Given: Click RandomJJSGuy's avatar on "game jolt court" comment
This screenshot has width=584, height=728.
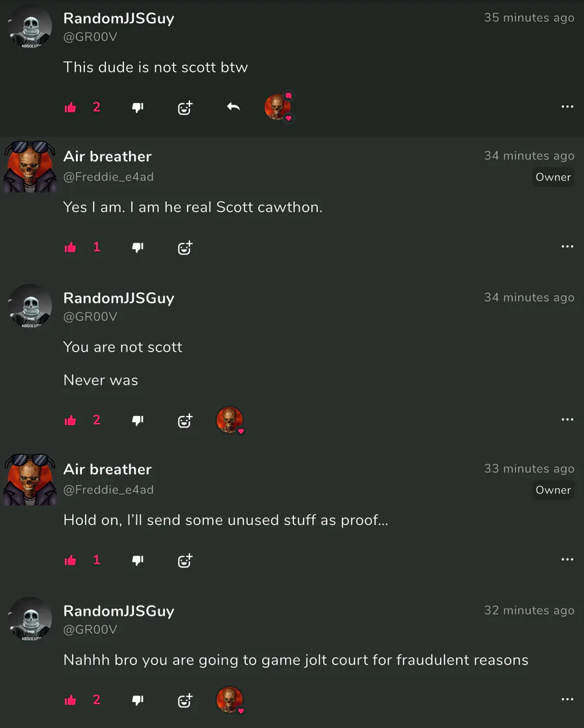Looking at the screenshot, I should point(30,618).
